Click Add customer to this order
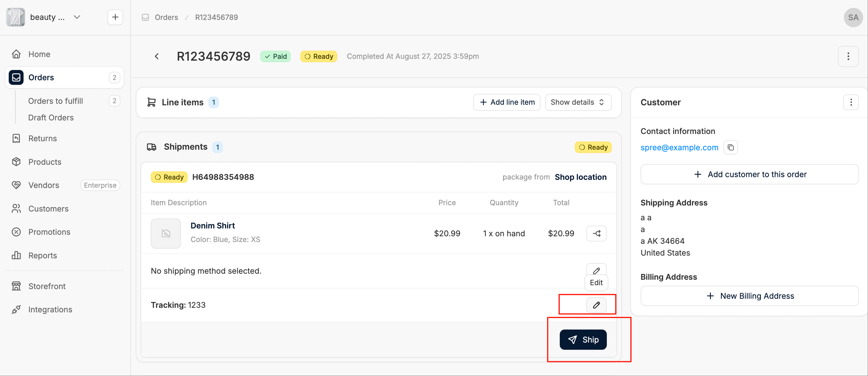868x376 pixels. click(749, 174)
